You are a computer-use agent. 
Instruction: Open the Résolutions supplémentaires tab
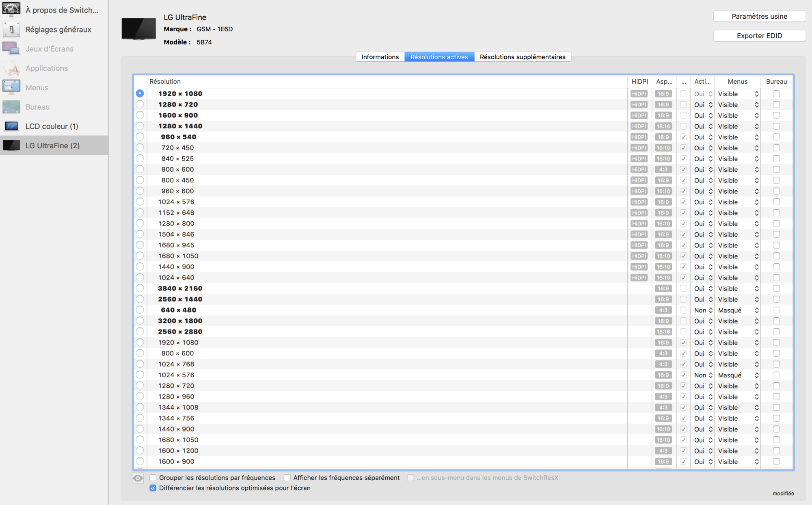tap(522, 57)
